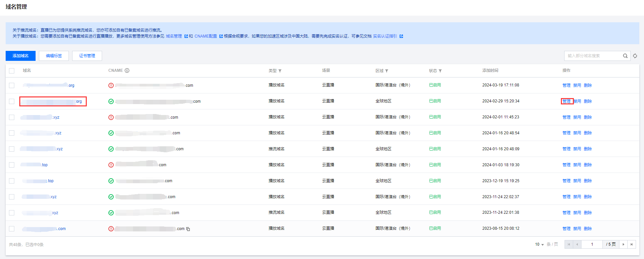Open the .org domain added 2024-02-29
Screen dimensions: 644x259
click(52, 101)
